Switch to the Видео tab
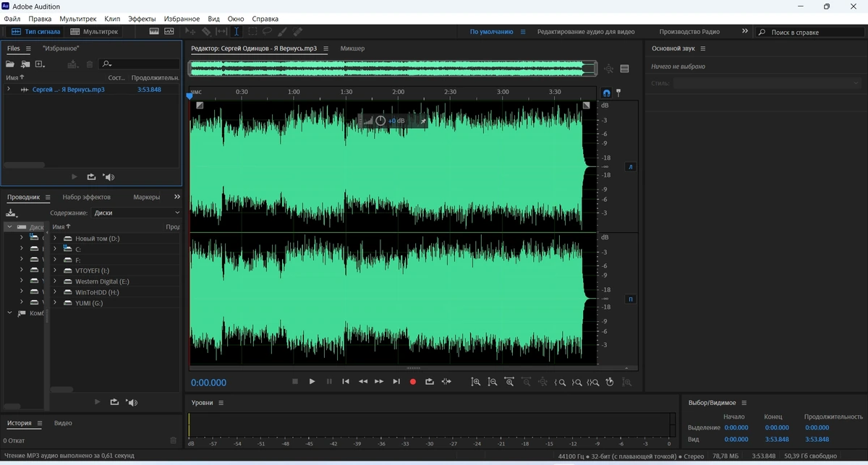The height and width of the screenshot is (465, 868). tap(63, 423)
